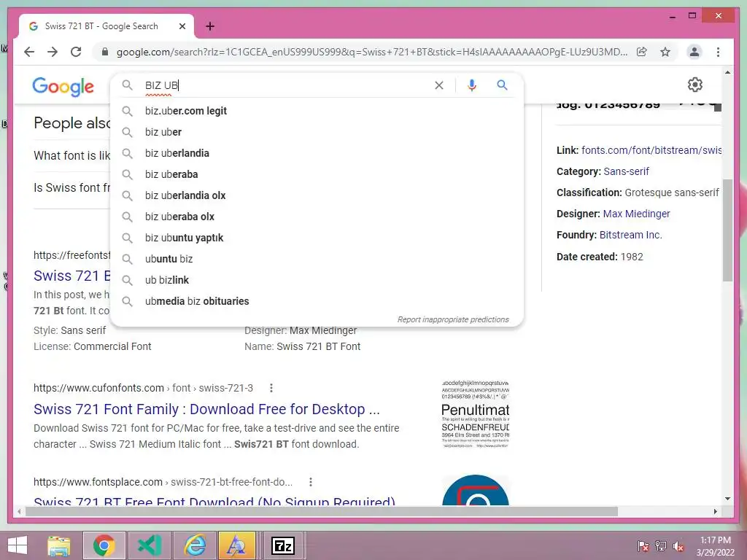Bookmark this page with star icon
Image resolution: width=747 pixels, height=560 pixels.
[665, 52]
